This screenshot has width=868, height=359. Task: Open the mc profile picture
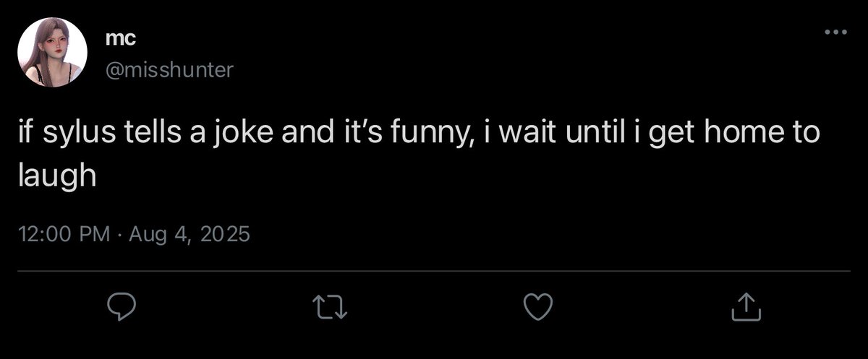click(x=53, y=53)
